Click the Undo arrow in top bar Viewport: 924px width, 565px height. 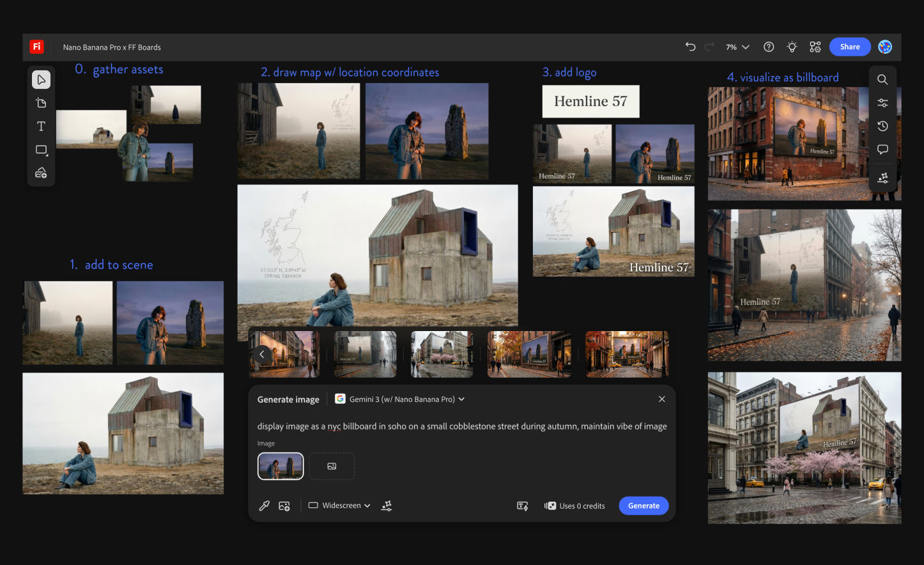point(690,47)
